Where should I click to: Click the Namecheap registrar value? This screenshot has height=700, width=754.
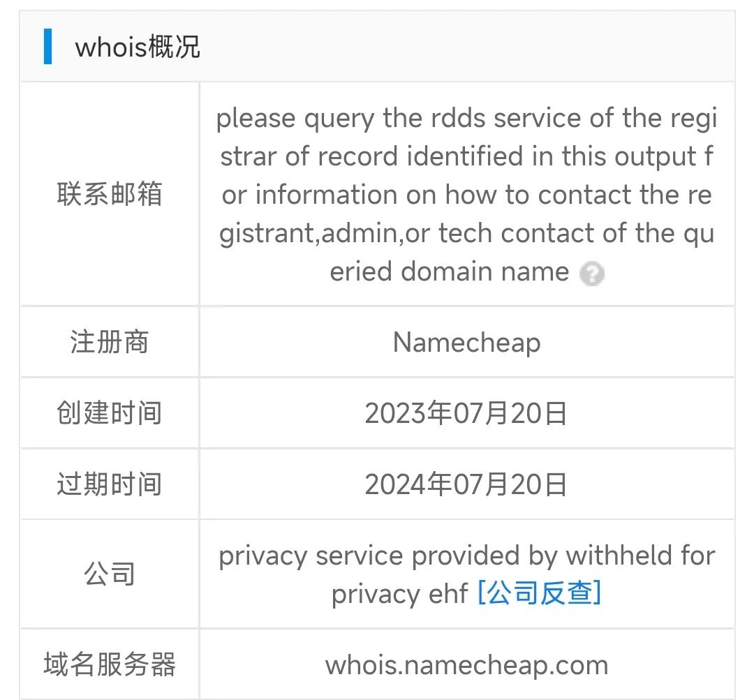466,342
